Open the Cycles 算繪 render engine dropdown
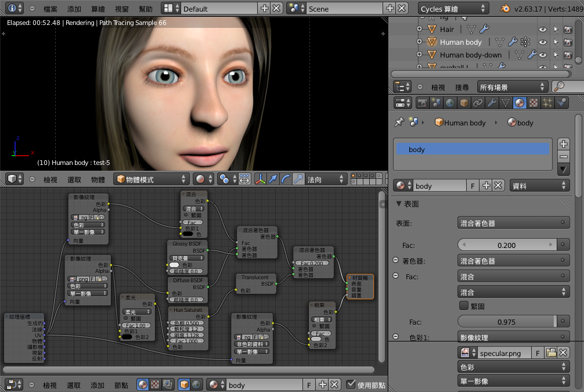The height and width of the screenshot is (392, 584). point(453,8)
